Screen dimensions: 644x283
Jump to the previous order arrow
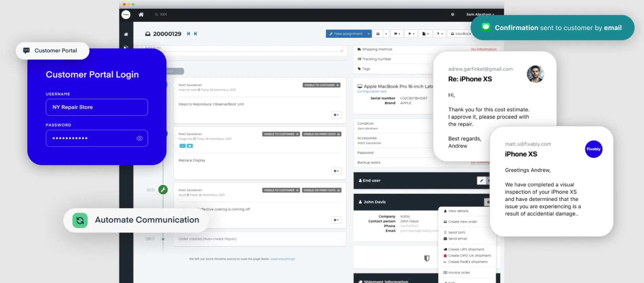click(188, 34)
